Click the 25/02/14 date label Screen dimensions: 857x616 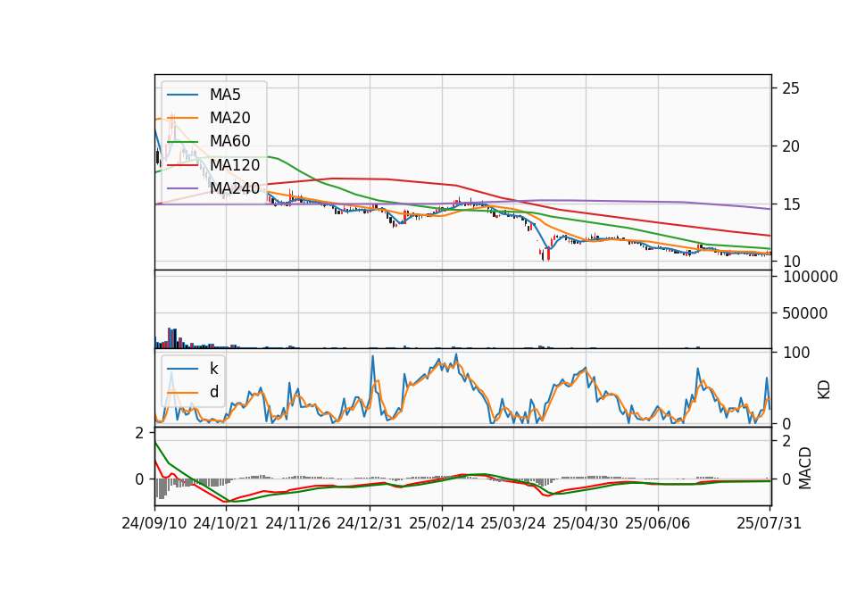tap(442, 523)
